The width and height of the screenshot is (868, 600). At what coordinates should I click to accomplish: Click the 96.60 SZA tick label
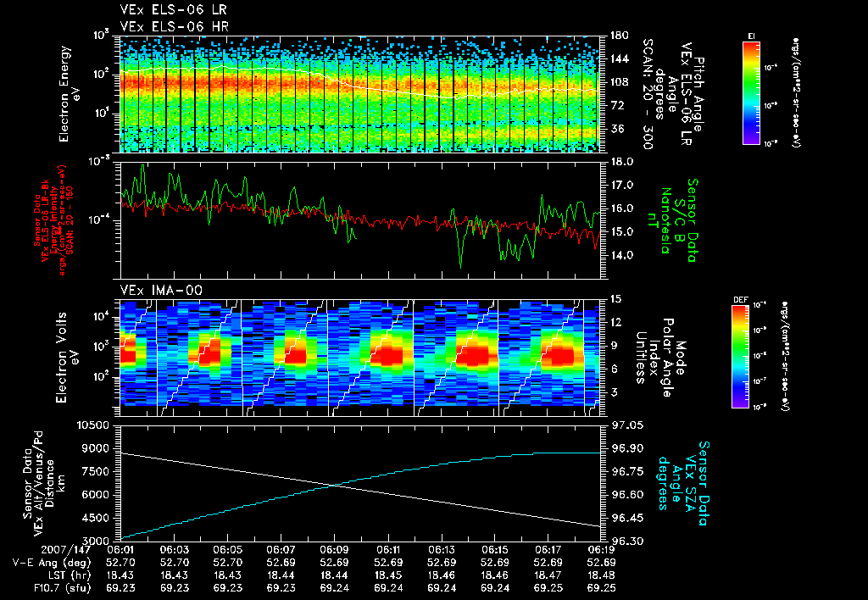tap(626, 495)
